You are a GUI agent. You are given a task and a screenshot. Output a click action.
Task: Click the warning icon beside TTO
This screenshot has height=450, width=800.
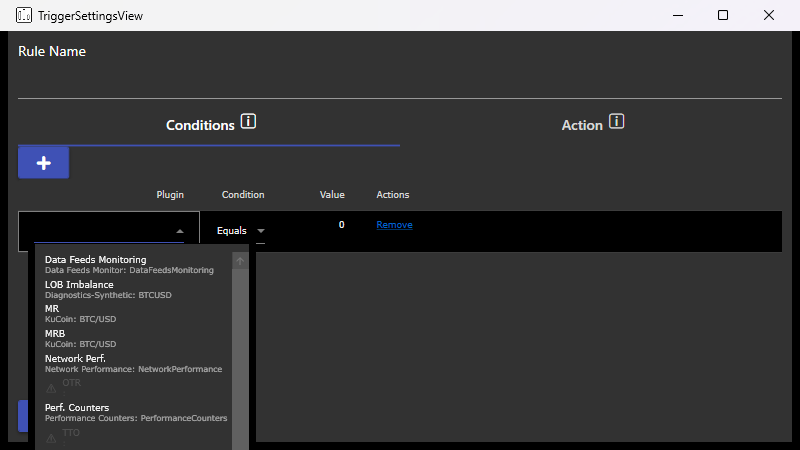(x=51, y=438)
